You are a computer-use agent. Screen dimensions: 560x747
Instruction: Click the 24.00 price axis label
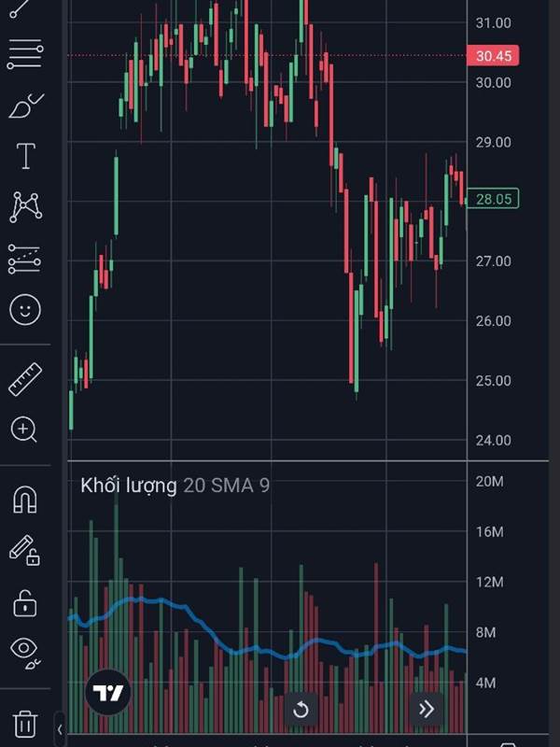click(x=494, y=440)
